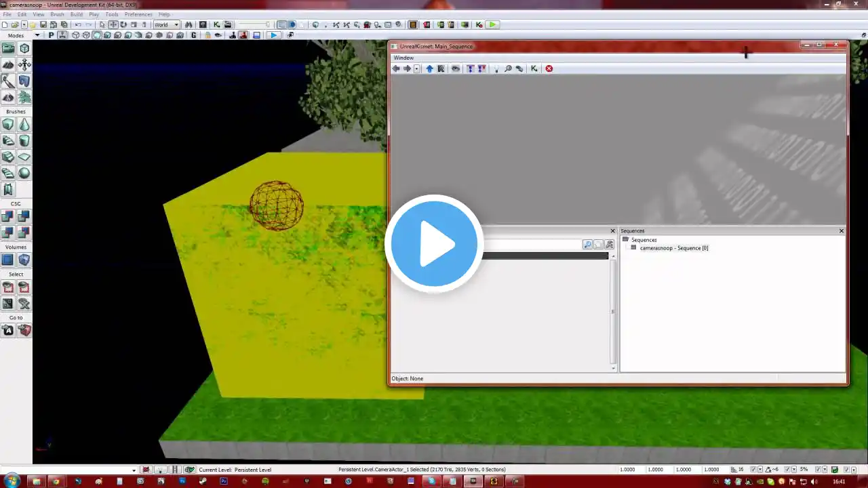
Task: Start game with green play arrow
Action: pyautogui.click(x=492, y=25)
